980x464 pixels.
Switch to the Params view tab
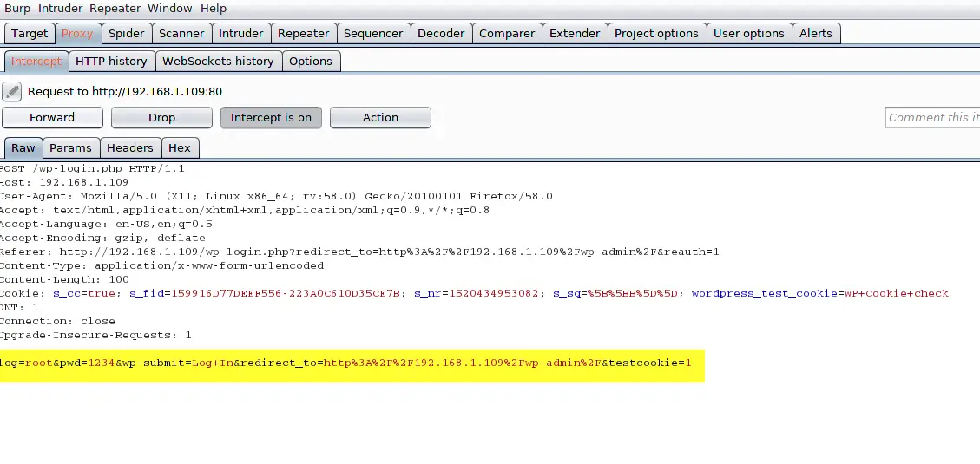[x=70, y=148]
